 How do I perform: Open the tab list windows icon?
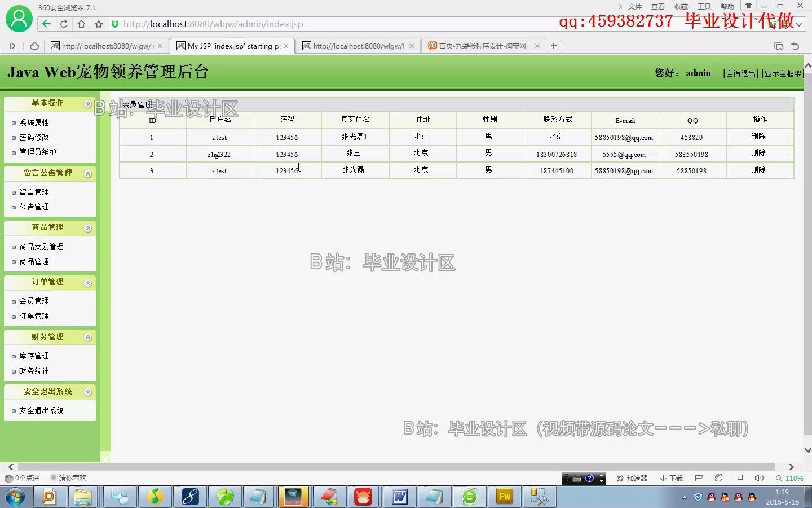point(779,46)
